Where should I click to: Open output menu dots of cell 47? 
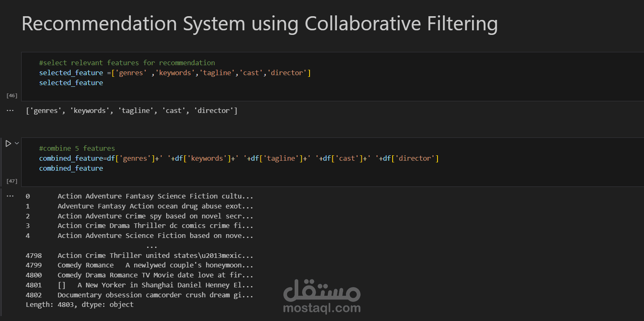click(x=10, y=196)
